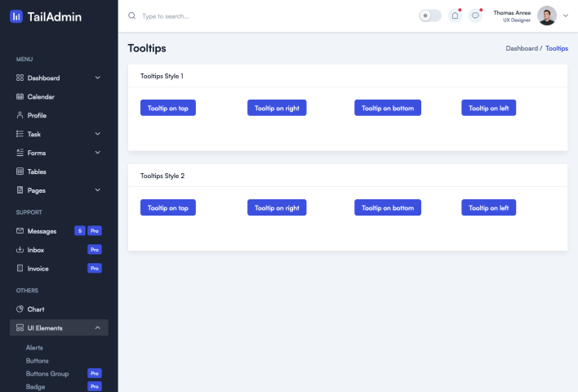578x392 pixels.
Task: Click the TailAdmin logo icon
Action: click(16, 16)
